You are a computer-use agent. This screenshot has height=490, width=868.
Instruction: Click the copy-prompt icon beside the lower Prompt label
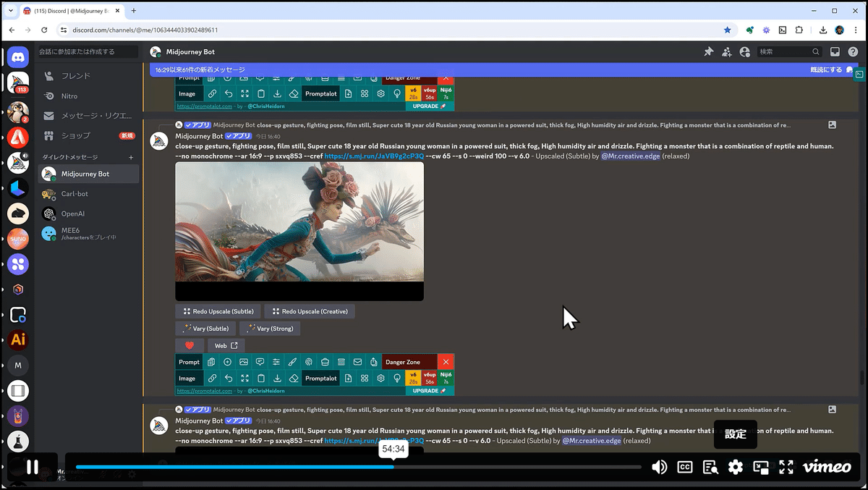pos(211,362)
